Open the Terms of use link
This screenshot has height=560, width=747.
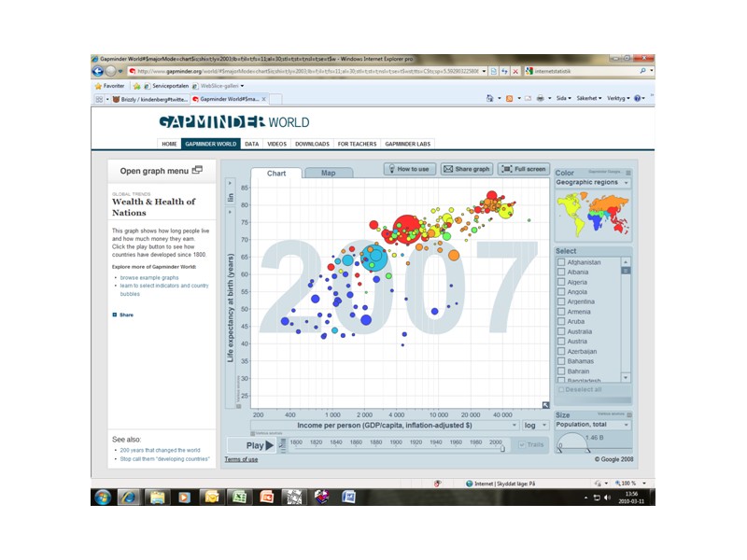pyautogui.click(x=241, y=459)
